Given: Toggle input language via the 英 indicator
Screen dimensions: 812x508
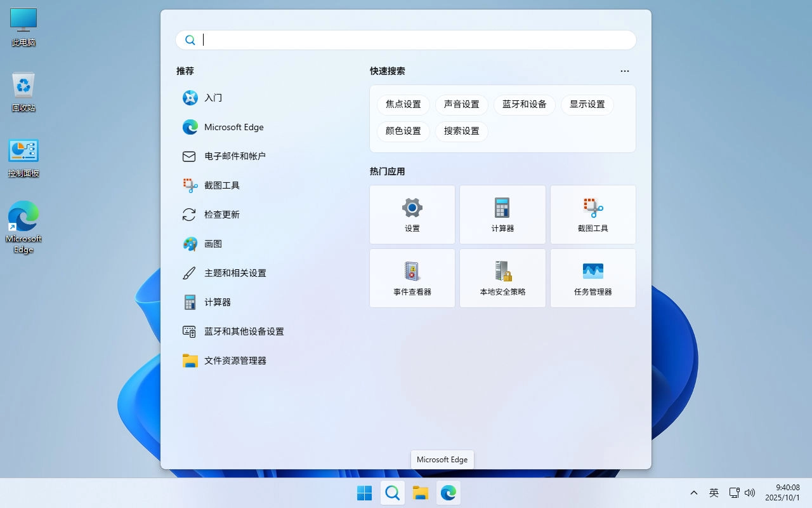Looking at the screenshot, I should (714, 493).
